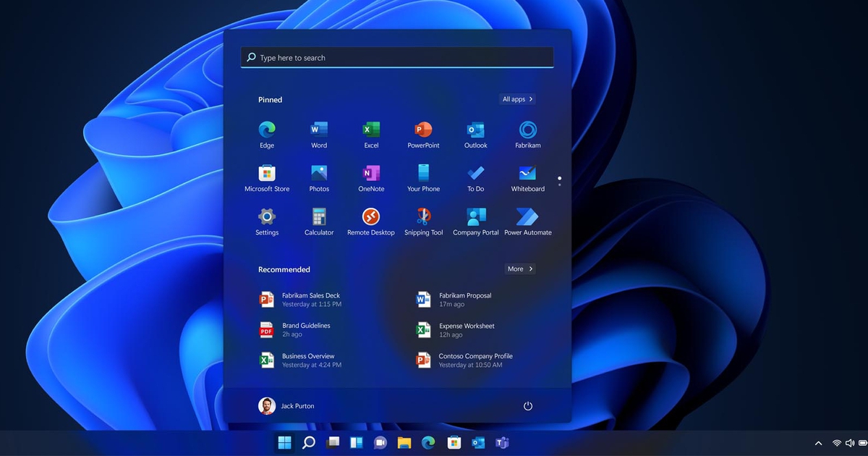Expand the All apps list
Screen dimensions: 868x456
click(x=517, y=99)
